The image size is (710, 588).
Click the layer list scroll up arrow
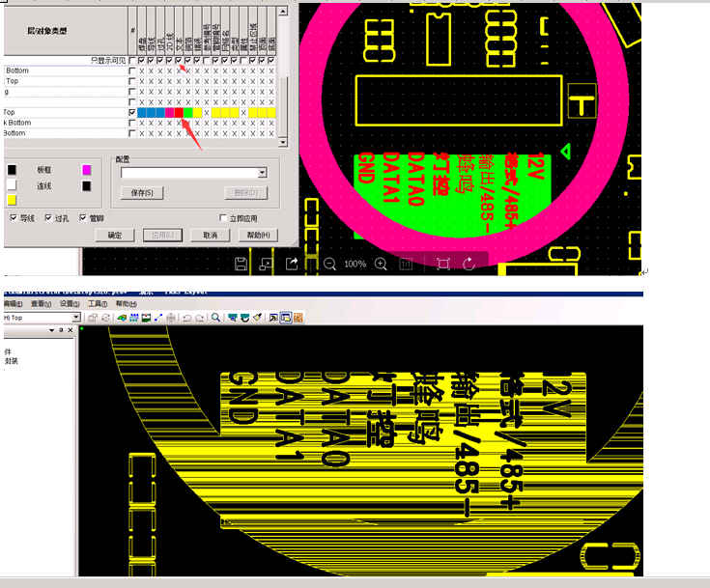click(x=283, y=12)
